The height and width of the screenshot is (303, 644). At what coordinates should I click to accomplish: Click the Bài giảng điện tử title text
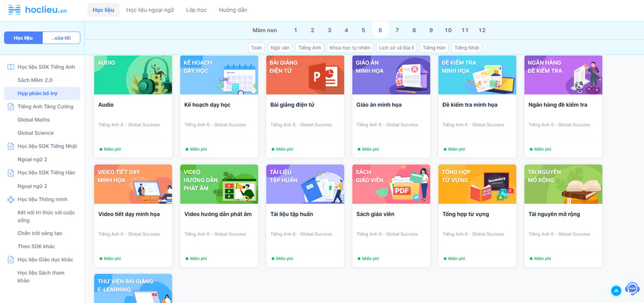pyautogui.click(x=292, y=105)
